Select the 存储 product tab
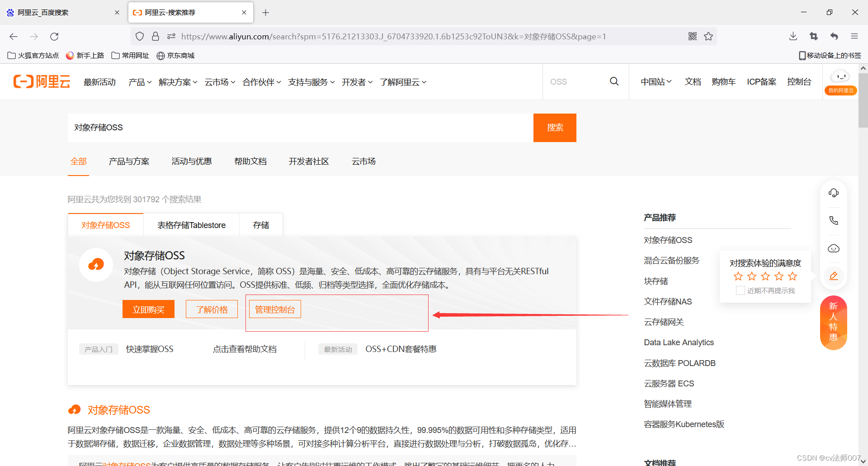 point(261,225)
